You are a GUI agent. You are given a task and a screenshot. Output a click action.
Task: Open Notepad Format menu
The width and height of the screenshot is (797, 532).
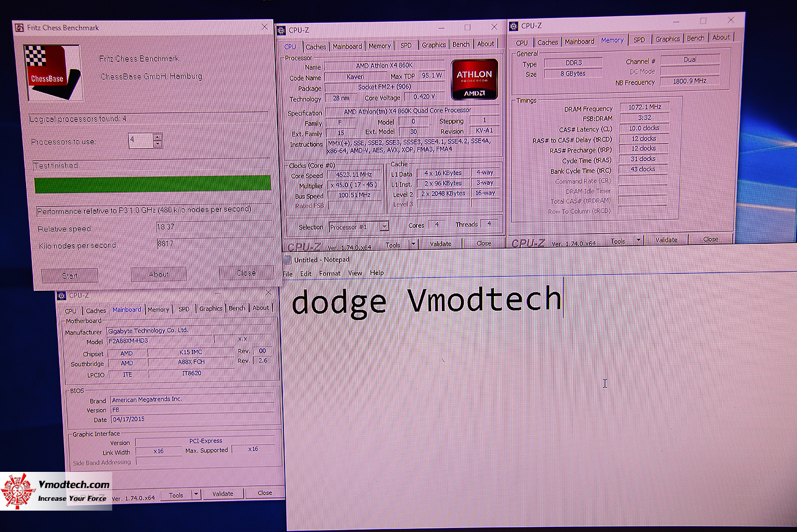coord(330,274)
